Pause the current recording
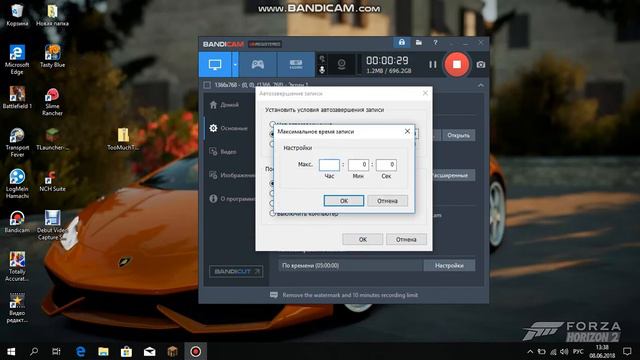Viewport: 640px width, 360px height. [x=433, y=64]
